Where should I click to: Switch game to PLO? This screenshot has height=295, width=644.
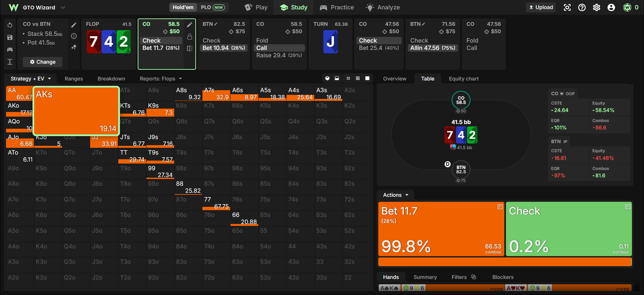[212, 7]
